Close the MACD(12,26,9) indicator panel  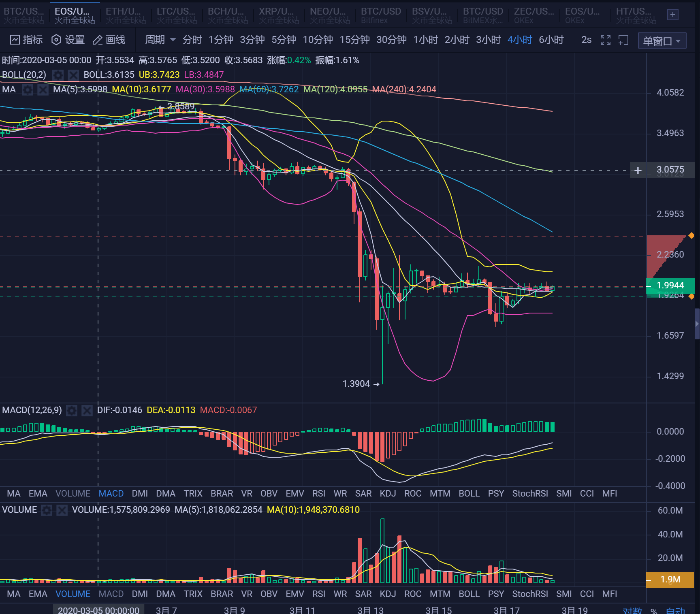pyautogui.click(x=87, y=410)
